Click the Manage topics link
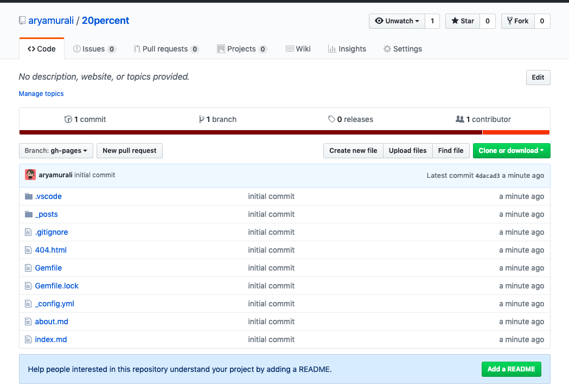Viewport: 569px width, 392px height. pos(41,94)
